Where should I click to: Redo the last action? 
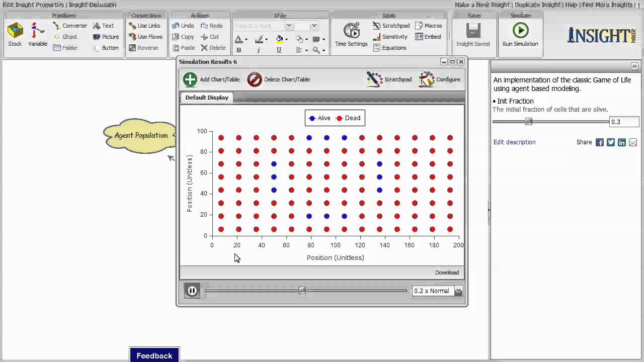pyautogui.click(x=211, y=26)
